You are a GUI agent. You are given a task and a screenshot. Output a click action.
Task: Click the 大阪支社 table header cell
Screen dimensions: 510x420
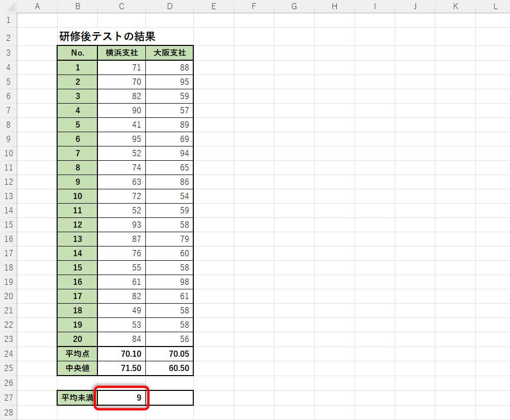tap(169, 53)
